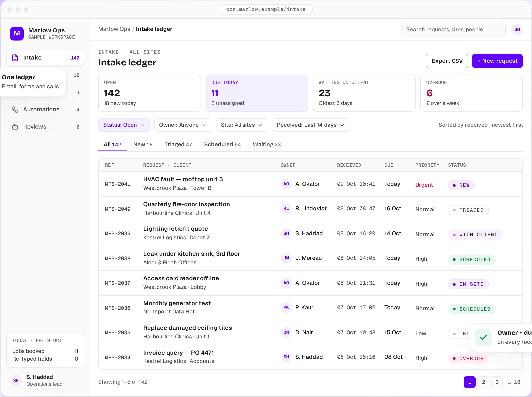532x397 pixels.
Task: Go to page 2 of results
Action: 483,382
